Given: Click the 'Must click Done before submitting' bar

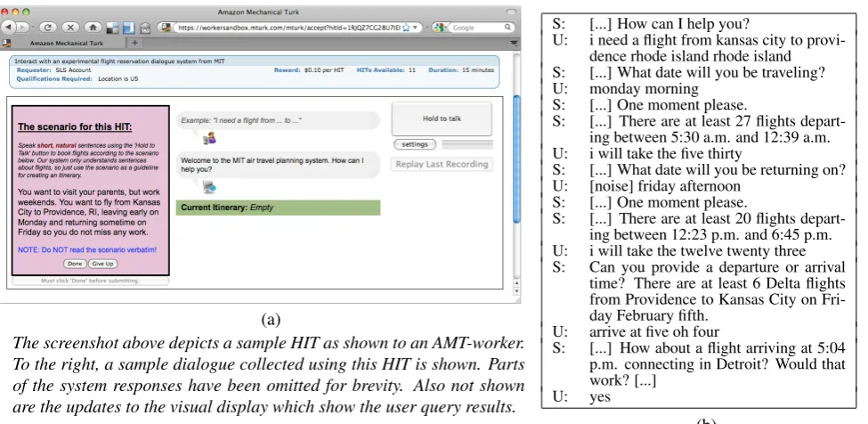Looking at the screenshot, I should [90, 281].
